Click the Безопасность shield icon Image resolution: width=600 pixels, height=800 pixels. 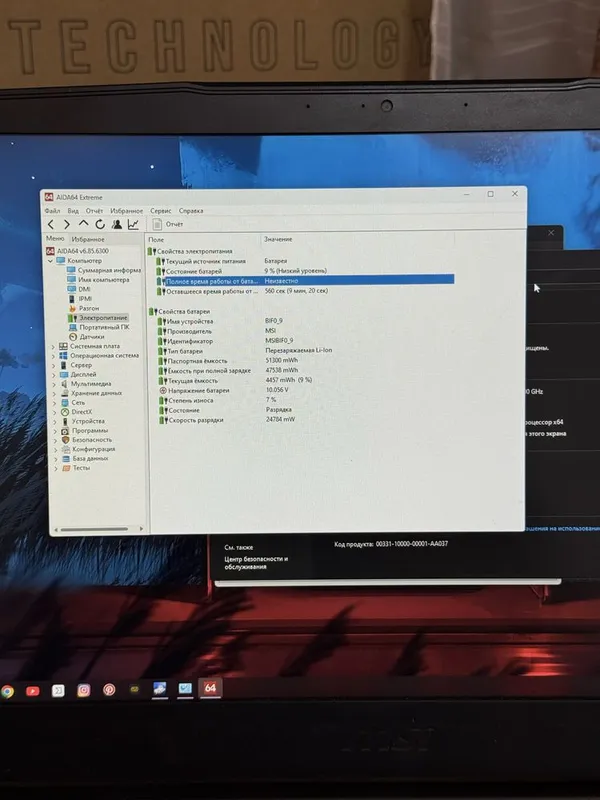click(x=65, y=440)
